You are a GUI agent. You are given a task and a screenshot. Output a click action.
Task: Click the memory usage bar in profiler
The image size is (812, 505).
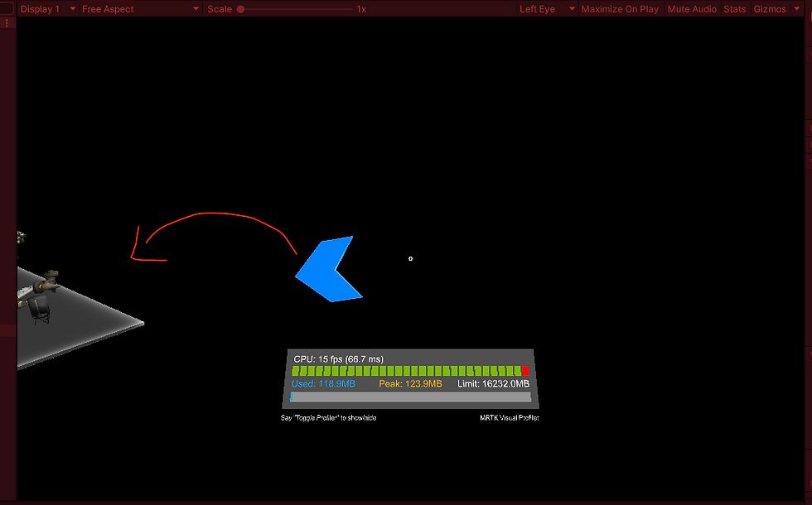click(411, 397)
